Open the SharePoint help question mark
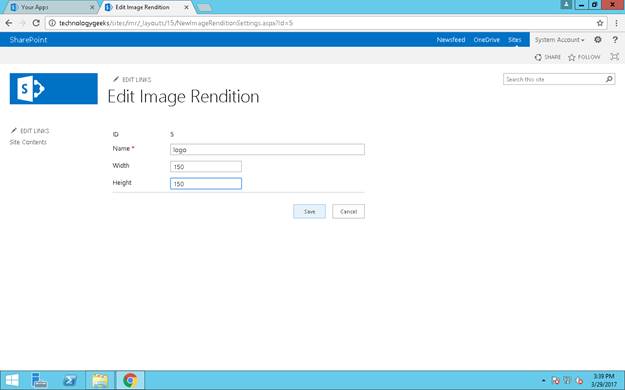625x390 pixels. [615, 39]
